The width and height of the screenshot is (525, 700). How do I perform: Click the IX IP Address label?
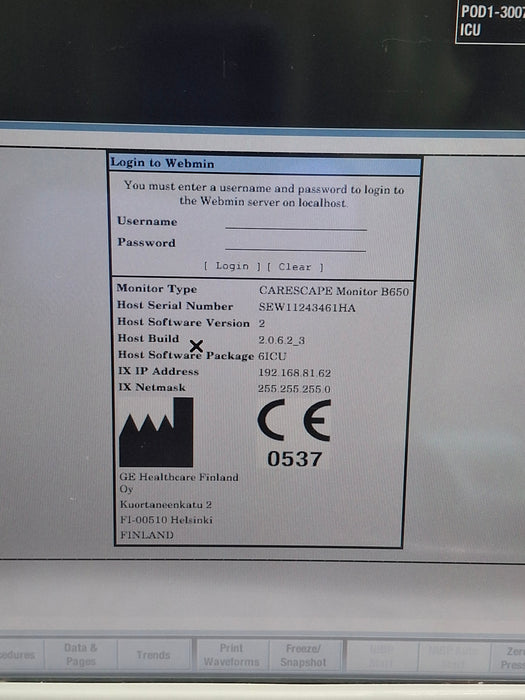(158, 371)
